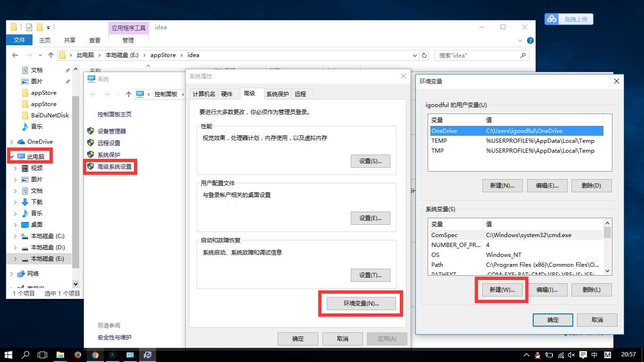Expand the 下载 folder node
644x362 pixels.
click(16, 202)
